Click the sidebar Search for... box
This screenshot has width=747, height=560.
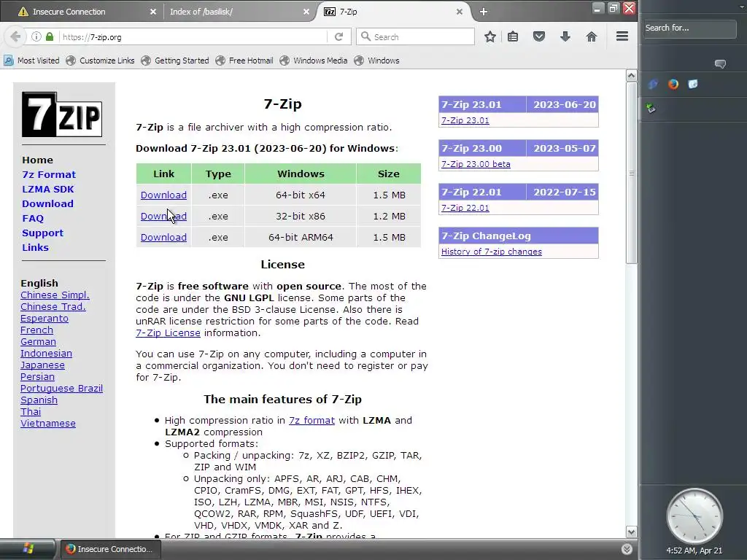pyautogui.click(x=689, y=28)
